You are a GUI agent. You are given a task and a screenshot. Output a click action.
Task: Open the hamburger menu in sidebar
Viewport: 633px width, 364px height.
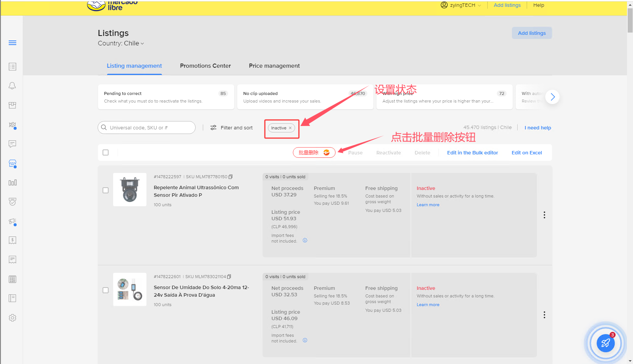click(12, 43)
